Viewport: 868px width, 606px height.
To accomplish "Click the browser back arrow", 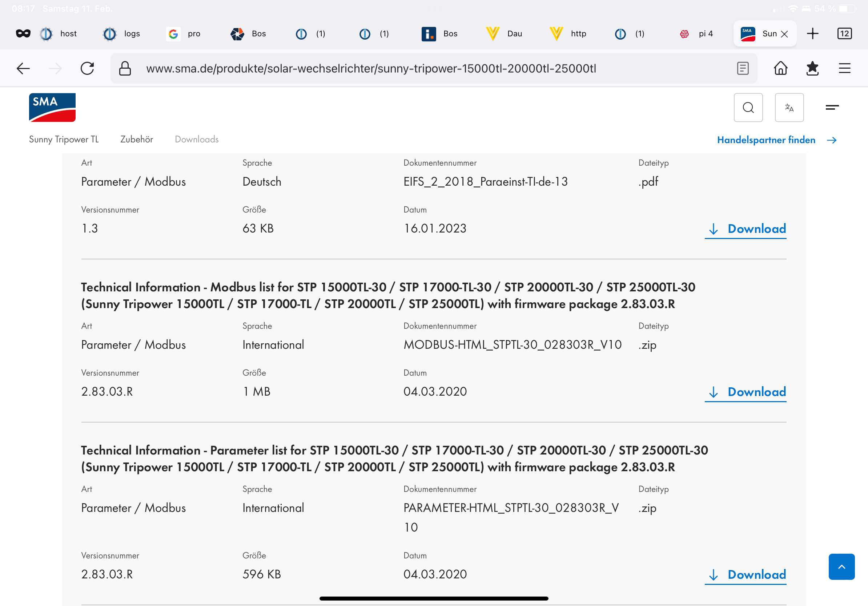I will point(23,68).
